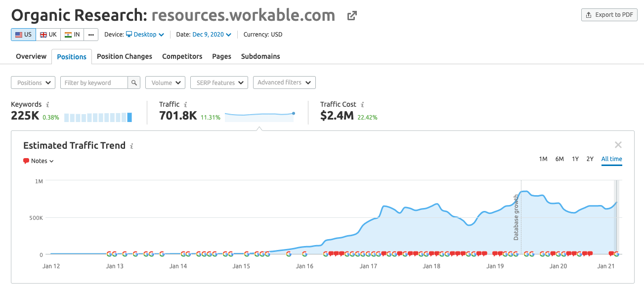This screenshot has width=644, height=290.
Task: Open the Advanced filters dropdown
Action: tap(284, 83)
